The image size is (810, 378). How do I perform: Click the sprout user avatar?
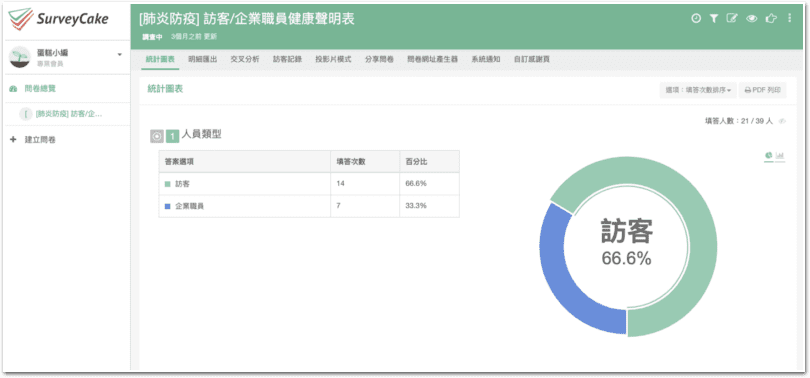[x=20, y=57]
